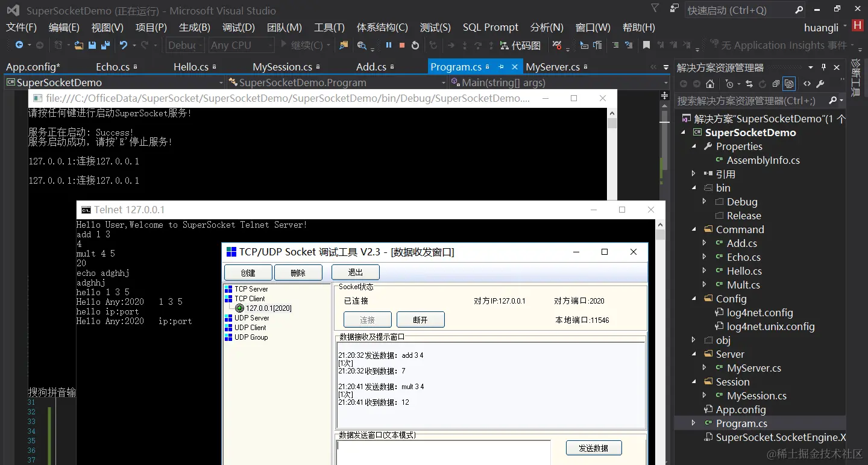Open the 诊断工具 side panel tab
Viewport: 868px width, 465px height.
pos(856,78)
